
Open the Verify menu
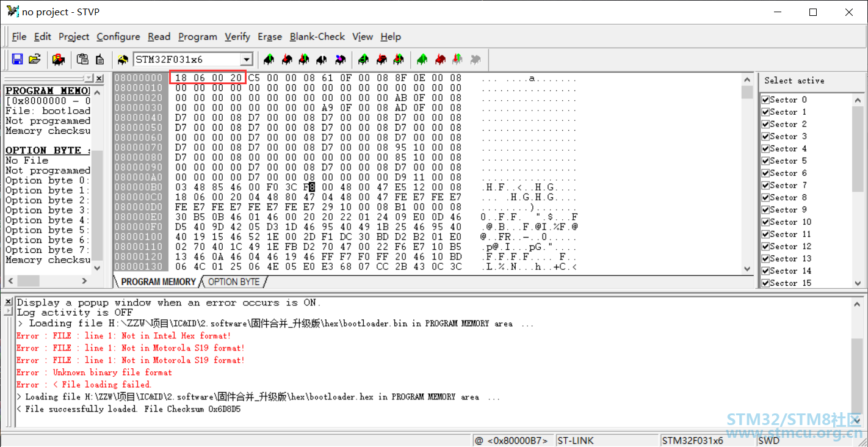(237, 37)
